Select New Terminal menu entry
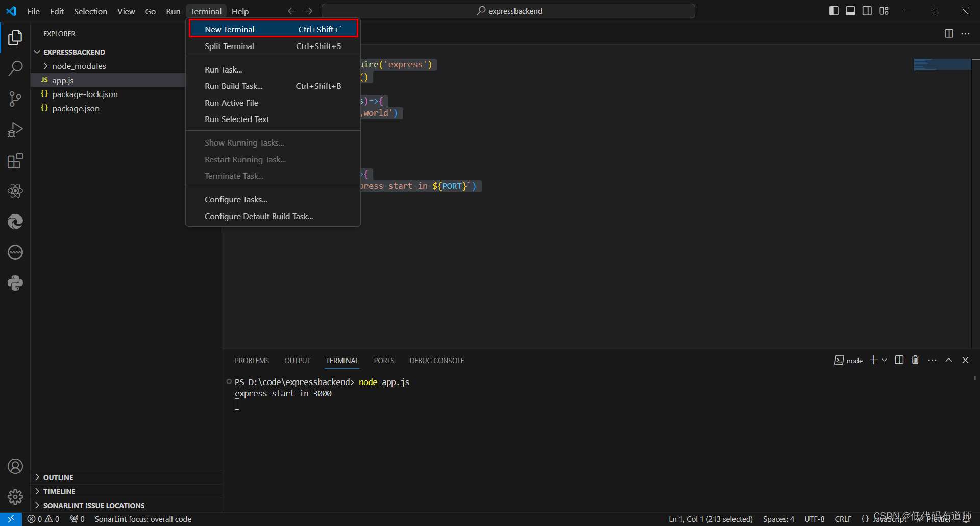This screenshot has height=526, width=980. (273, 29)
